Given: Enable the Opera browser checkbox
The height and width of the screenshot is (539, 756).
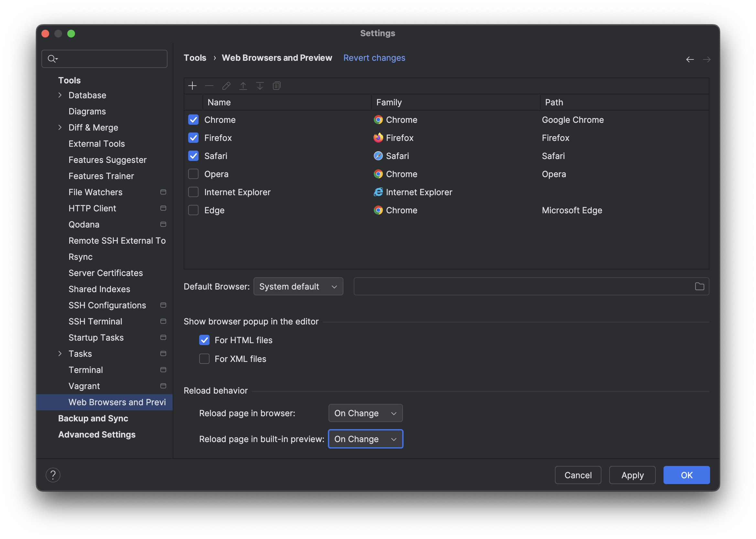Looking at the screenshot, I should pos(193,174).
